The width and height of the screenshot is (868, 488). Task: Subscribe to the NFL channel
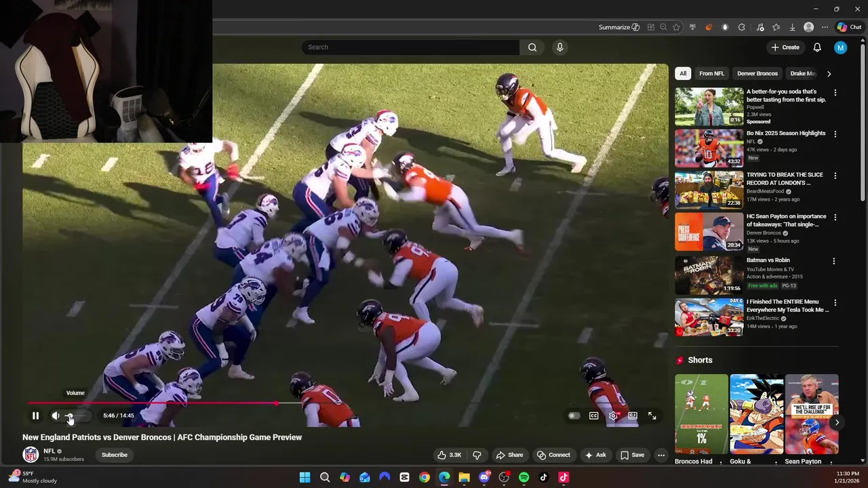tap(115, 455)
